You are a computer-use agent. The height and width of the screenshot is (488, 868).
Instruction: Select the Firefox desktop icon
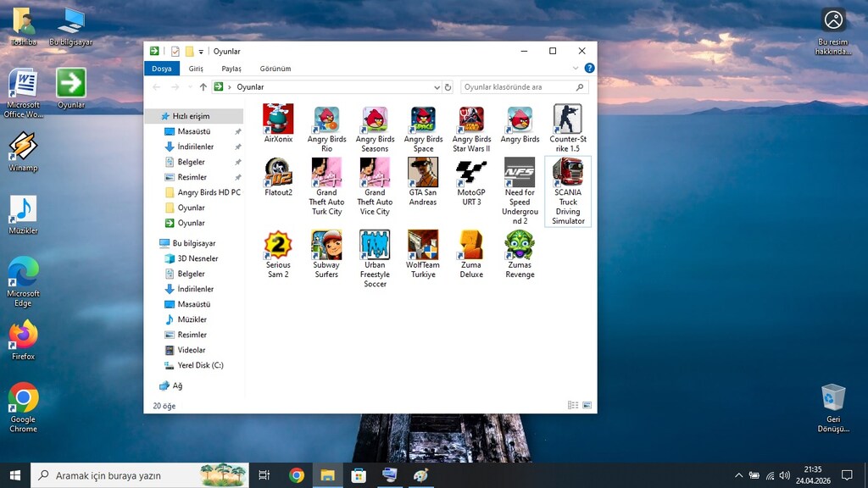(23, 341)
